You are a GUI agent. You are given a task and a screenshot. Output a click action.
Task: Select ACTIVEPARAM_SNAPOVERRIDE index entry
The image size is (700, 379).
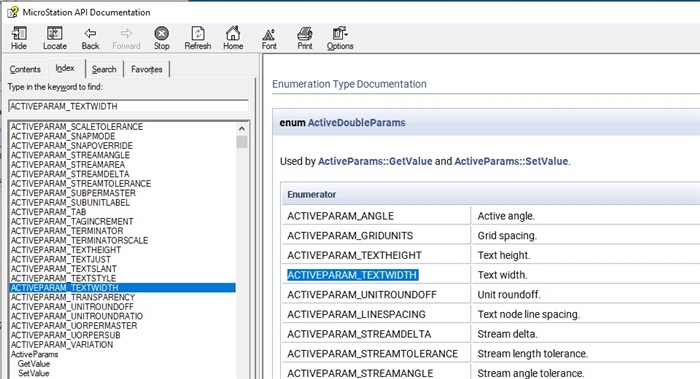pos(71,146)
